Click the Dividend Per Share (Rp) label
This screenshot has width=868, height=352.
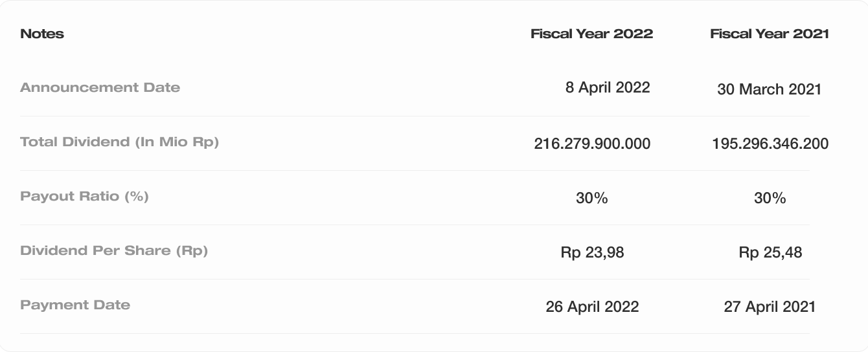click(x=114, y=250)
